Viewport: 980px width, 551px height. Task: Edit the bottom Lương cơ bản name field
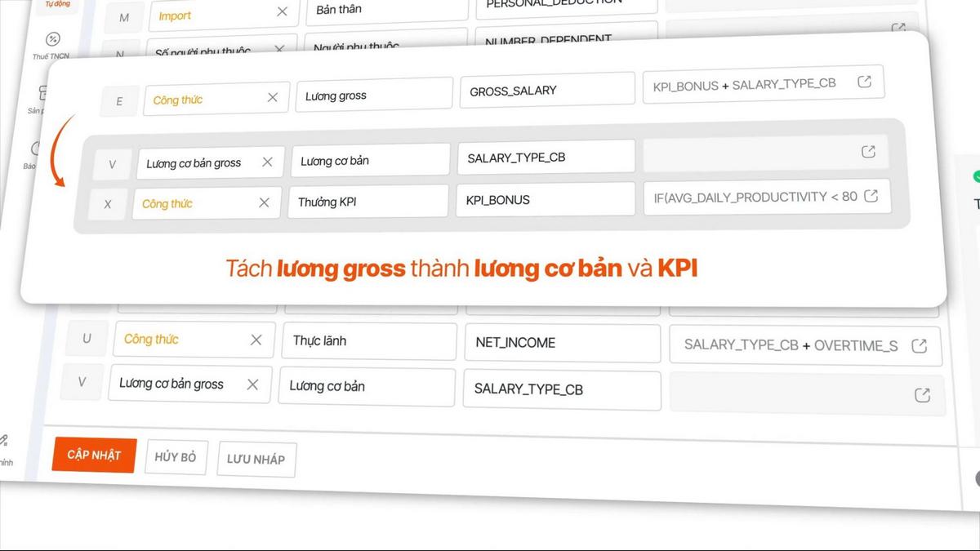point(367,386)
